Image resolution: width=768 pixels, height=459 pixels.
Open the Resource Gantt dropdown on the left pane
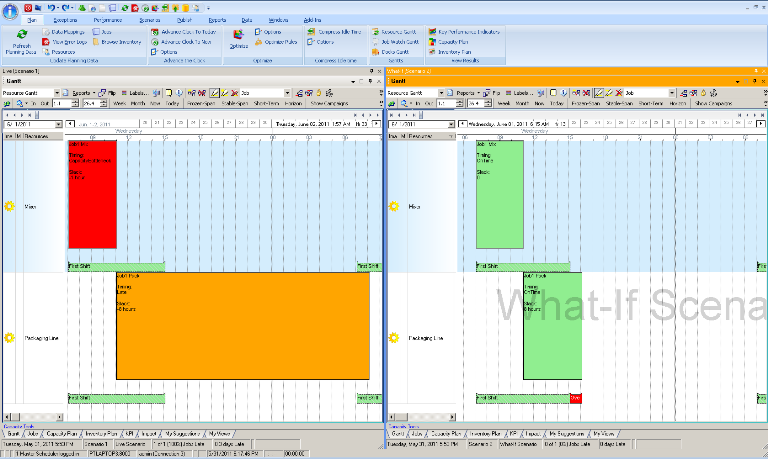point(57,93)
